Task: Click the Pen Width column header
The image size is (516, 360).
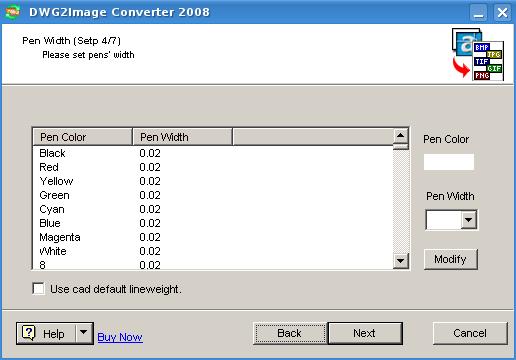Action: [x=182, y=137]
